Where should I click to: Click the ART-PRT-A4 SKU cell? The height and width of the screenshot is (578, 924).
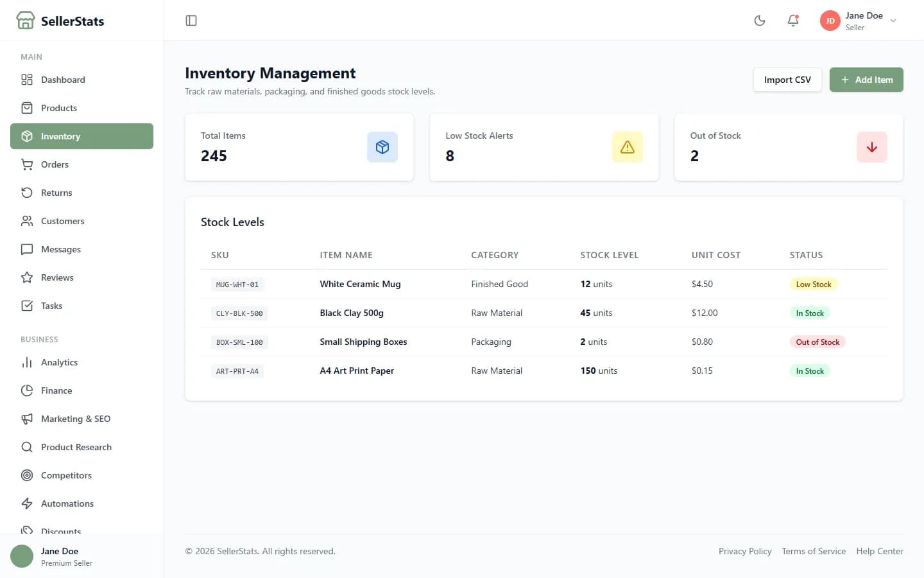237,371
